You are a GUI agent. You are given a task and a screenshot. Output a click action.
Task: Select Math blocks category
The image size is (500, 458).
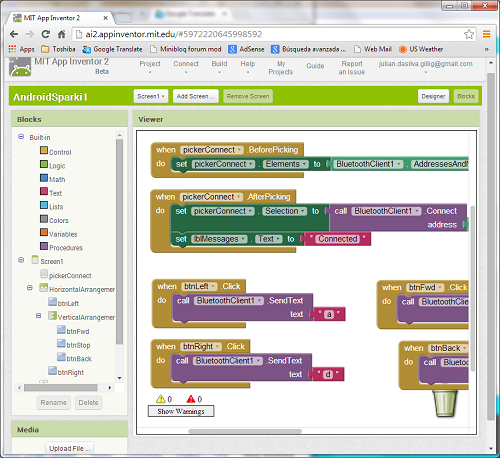53,179
